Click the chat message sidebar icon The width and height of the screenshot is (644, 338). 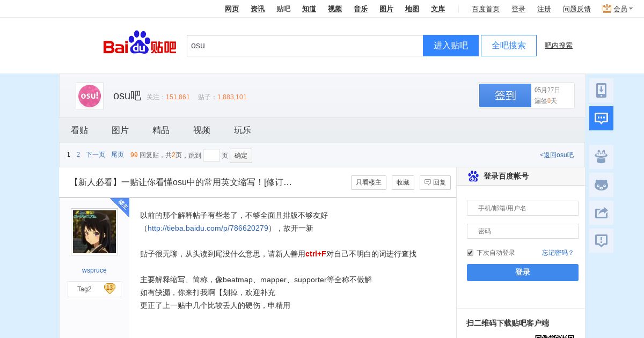pos(601,118)
